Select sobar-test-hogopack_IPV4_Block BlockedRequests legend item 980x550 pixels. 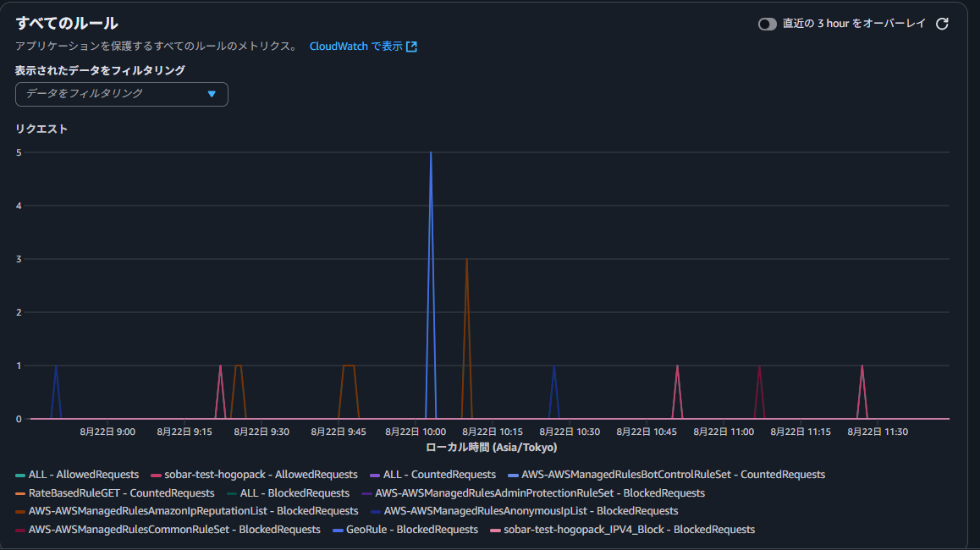pos(622,530)
